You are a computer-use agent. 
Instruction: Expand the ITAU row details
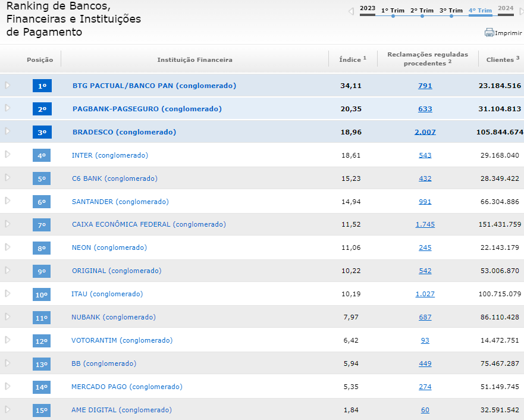coord(8,294)
